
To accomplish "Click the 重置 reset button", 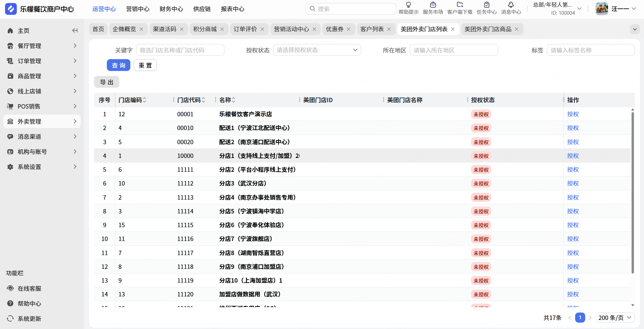I will (x=145, y=65).
